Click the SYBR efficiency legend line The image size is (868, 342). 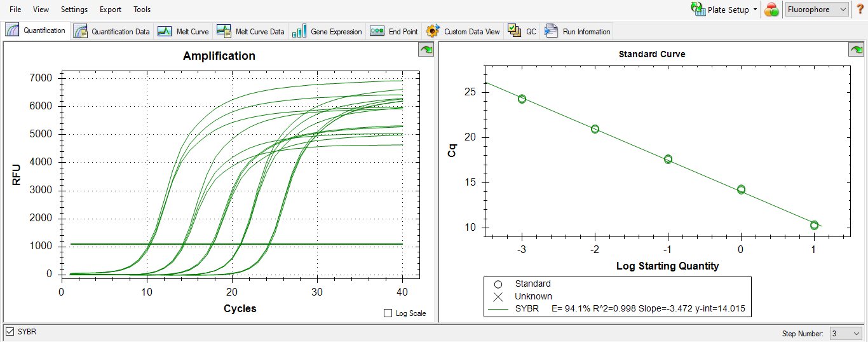tap(616, 309)
